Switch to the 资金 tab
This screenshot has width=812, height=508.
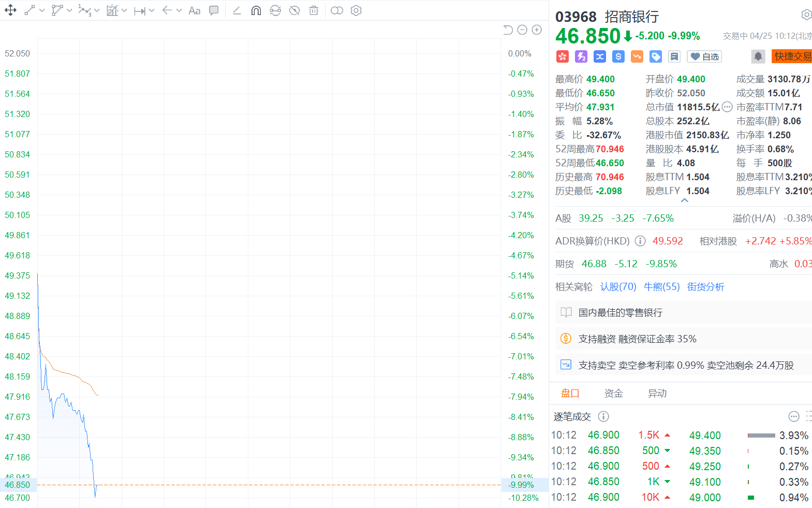click(614, 394)
